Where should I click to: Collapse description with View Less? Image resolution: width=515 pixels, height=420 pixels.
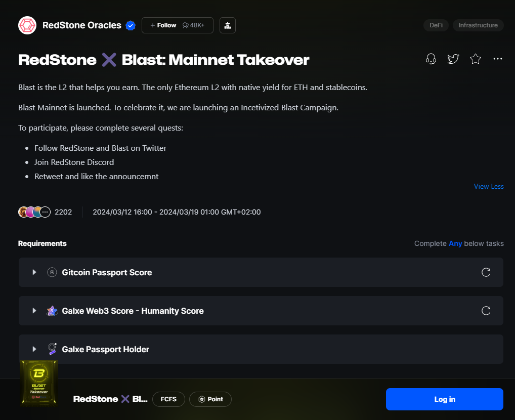tap(488, 186)
